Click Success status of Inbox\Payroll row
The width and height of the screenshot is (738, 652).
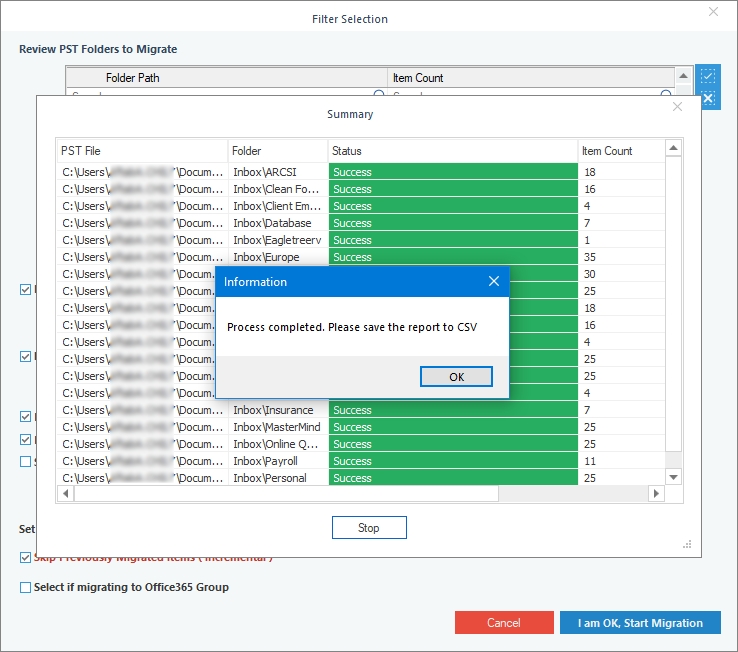pos(453,461)
